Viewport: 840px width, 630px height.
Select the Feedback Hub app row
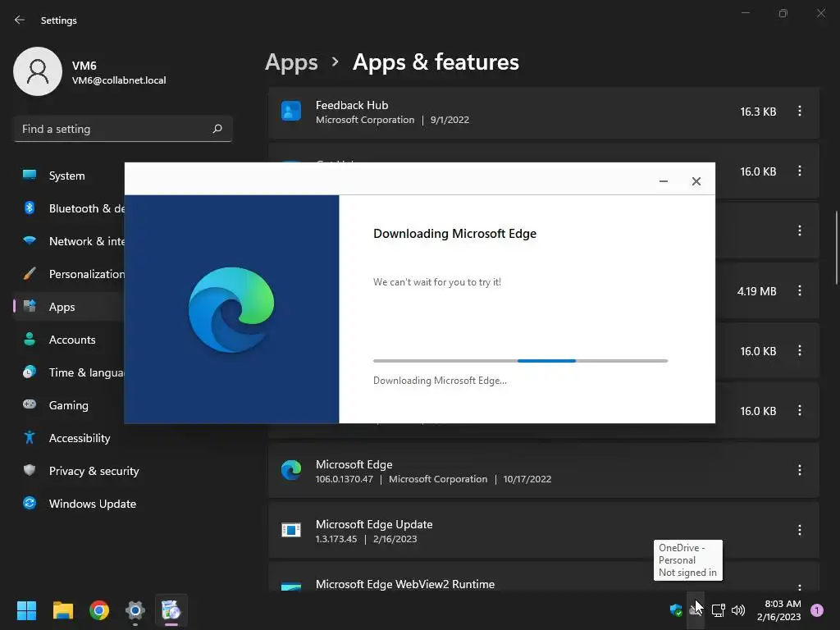click(x=544, y=112)
